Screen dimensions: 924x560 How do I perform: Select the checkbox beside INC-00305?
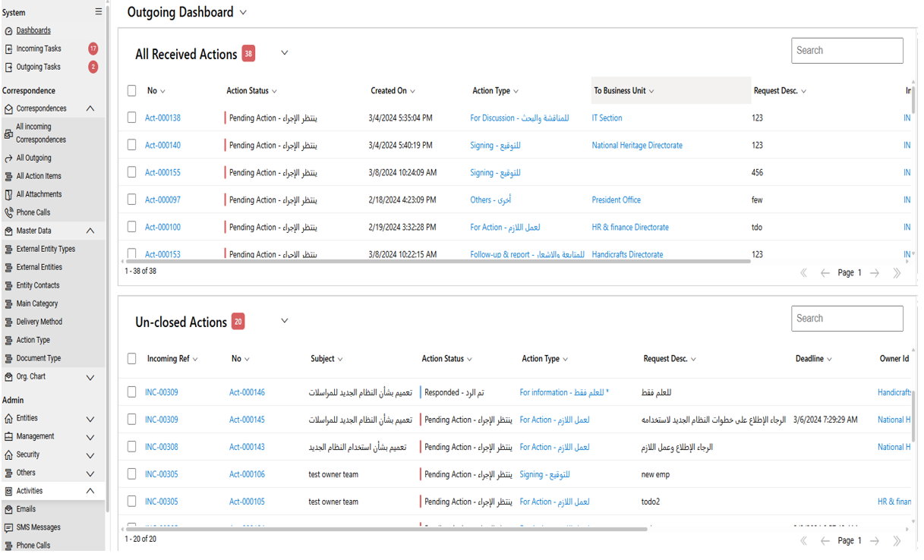pyautogui.click(x=131, y=473)
